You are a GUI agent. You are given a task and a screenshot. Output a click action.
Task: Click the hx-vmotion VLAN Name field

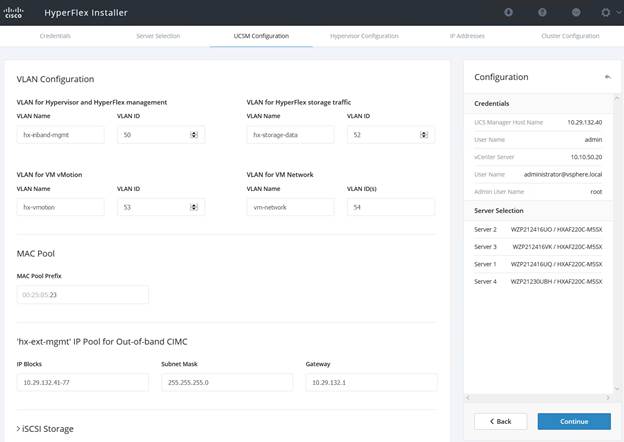[60, 207]
